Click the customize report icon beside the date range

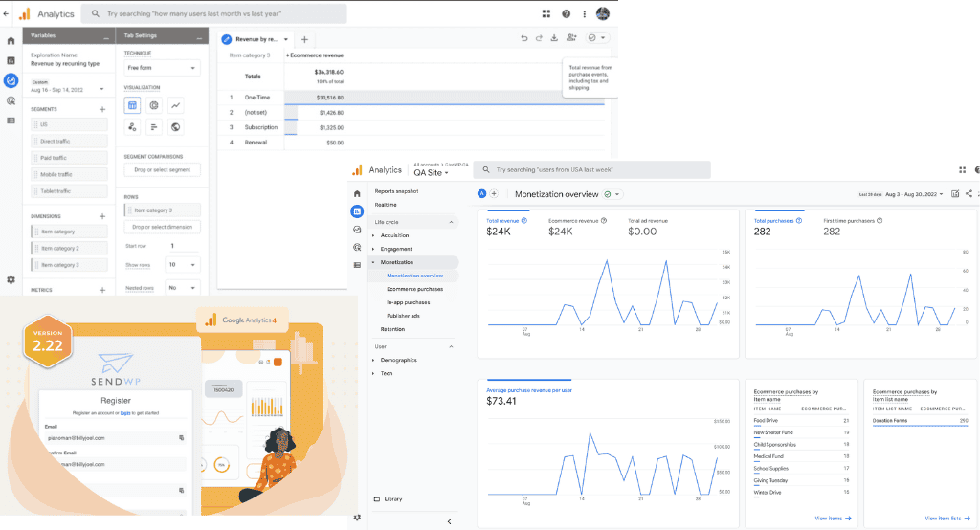pos(955,194)
